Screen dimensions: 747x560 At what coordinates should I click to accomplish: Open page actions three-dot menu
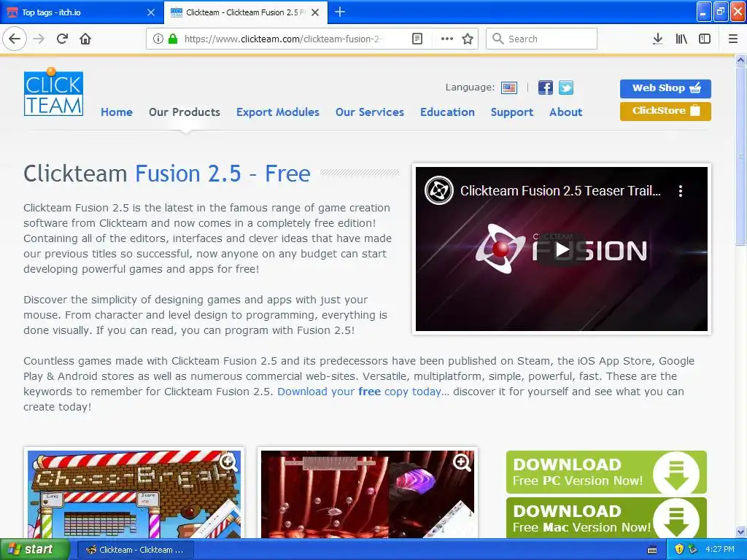(x=447, y=39)
